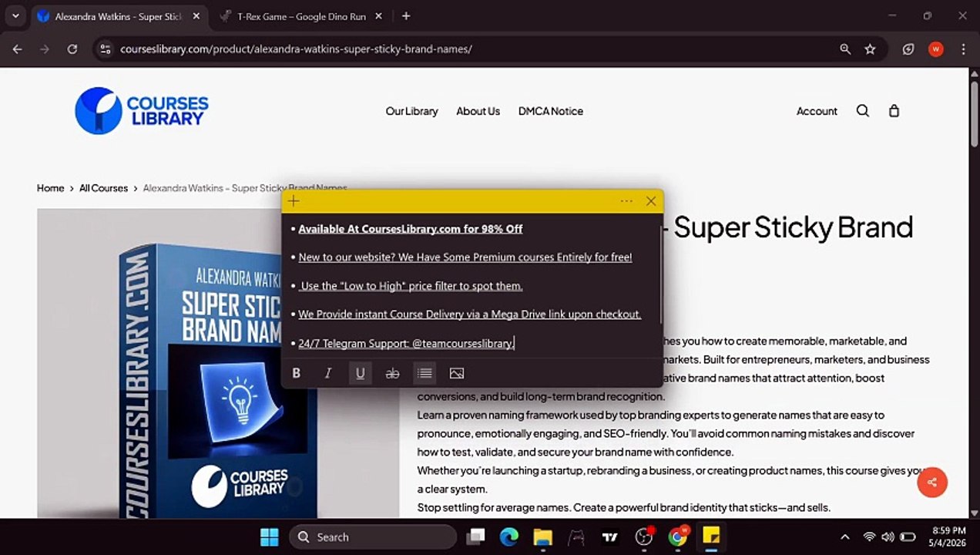Screen dimensions: 980x555
Task: Switch to T-Rex Game tab
Action: pyautogui.click(x=301, y=16)
